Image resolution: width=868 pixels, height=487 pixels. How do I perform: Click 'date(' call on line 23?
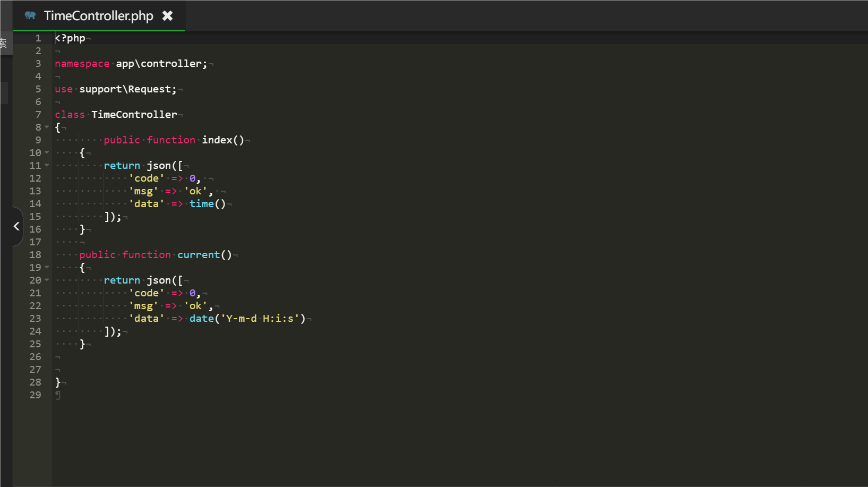click(204, 319)
